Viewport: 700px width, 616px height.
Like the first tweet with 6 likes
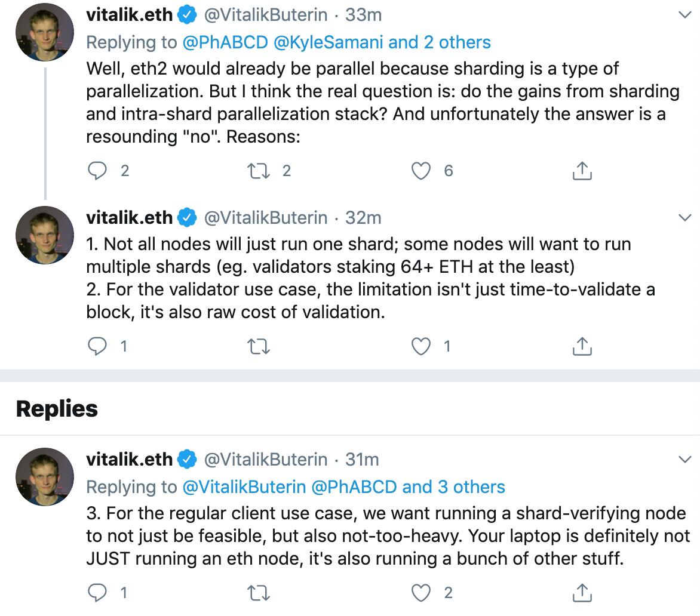[421, 171]
